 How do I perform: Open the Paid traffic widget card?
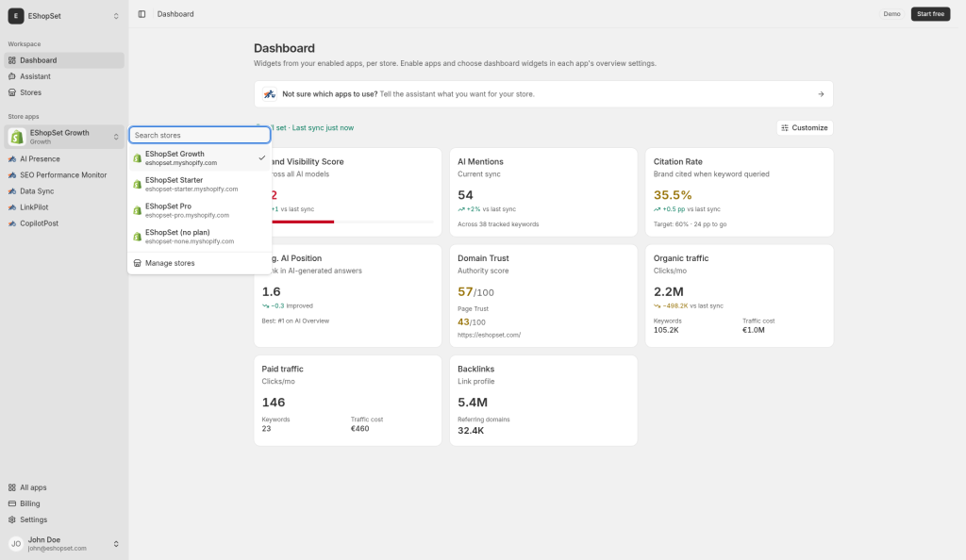click(x=347, y=401)
